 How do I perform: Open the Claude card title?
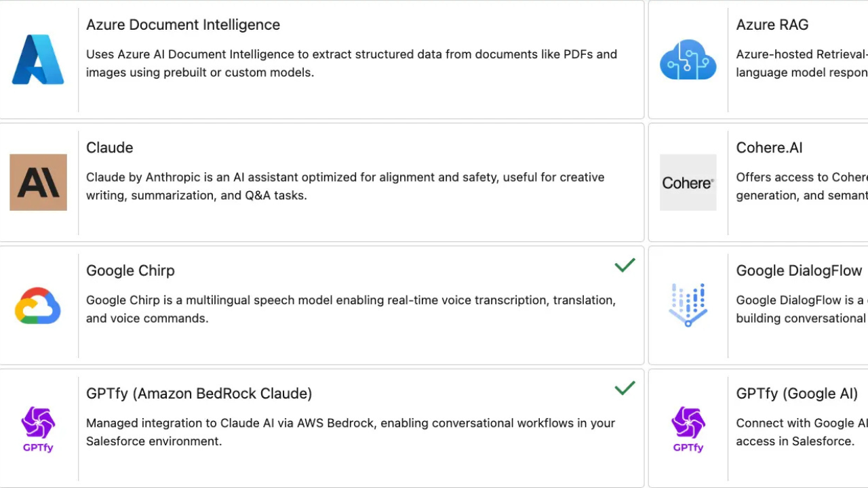tap(109, 148)
